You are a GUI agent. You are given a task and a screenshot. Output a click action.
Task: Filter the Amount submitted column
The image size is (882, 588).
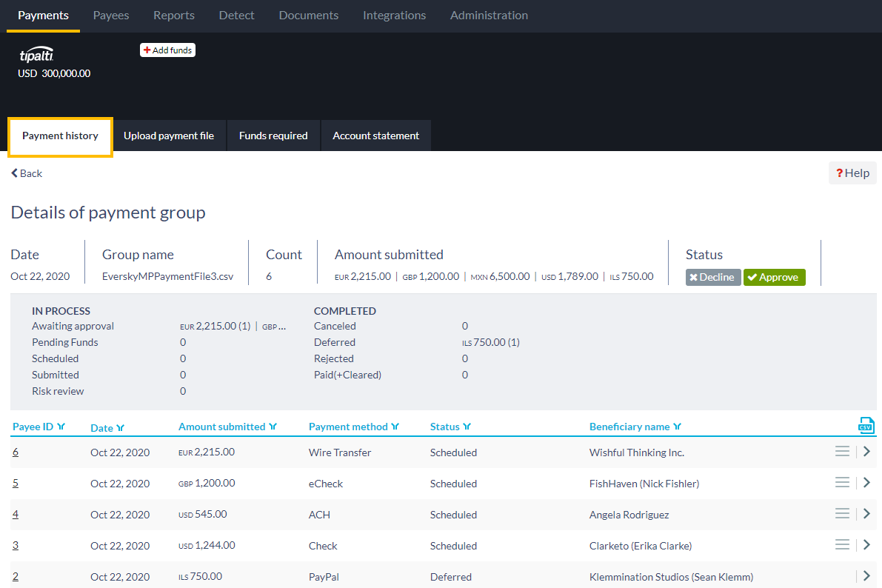(x=273, y=427)
